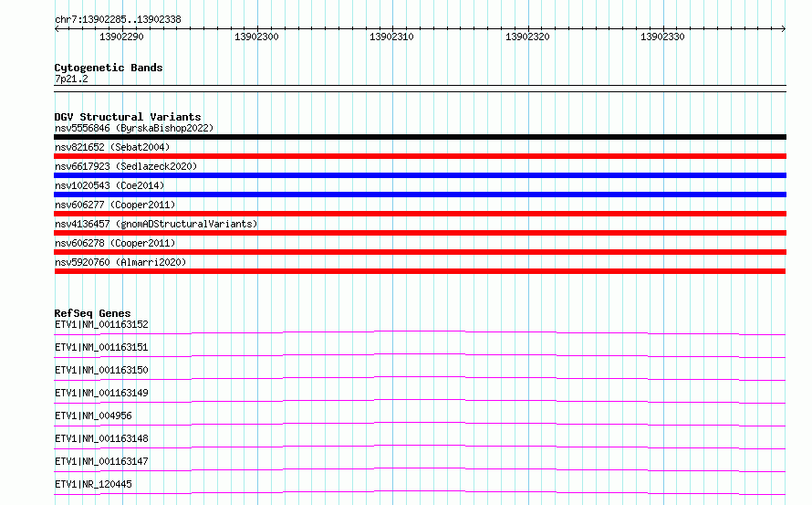Click the blue bar under nsv6617923
Viewport: 812px width, 505px height.
click(420, 175)
